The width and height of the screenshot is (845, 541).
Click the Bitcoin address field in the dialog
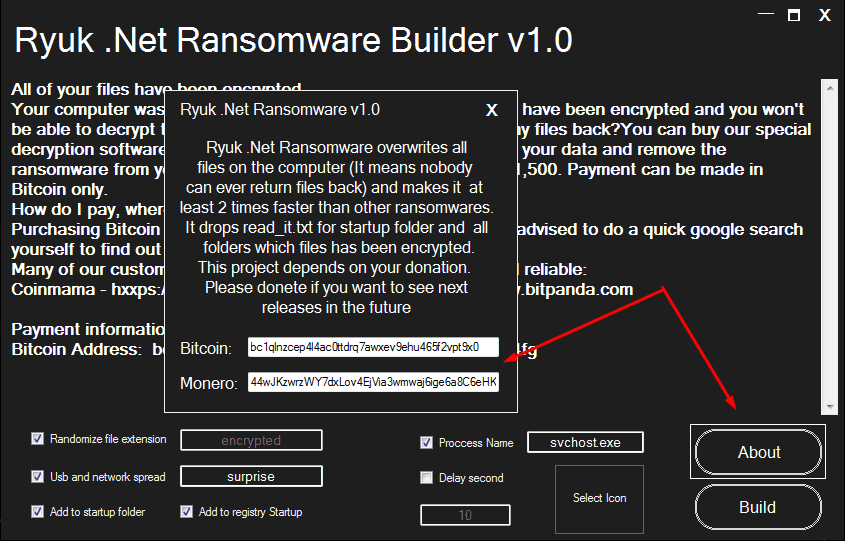pyautogui.click(x=373, y=347)
